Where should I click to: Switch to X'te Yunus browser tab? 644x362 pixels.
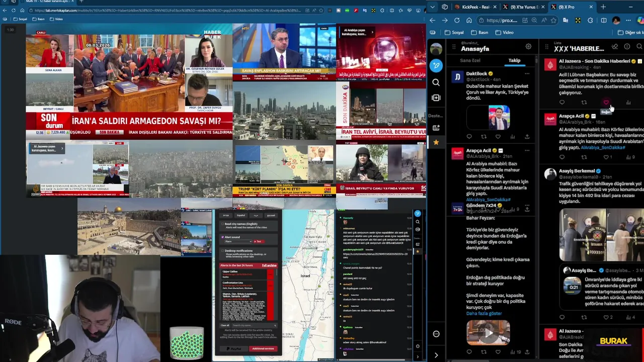(523, 7)
